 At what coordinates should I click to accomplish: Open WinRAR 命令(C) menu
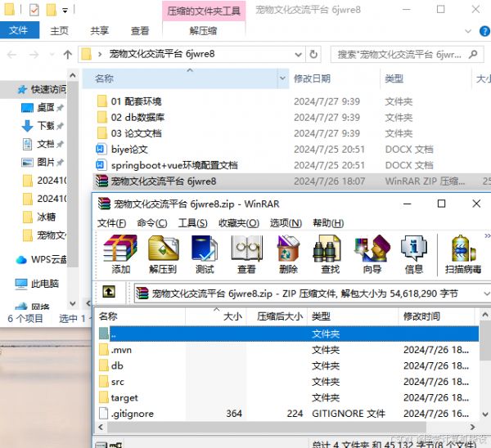152,223
